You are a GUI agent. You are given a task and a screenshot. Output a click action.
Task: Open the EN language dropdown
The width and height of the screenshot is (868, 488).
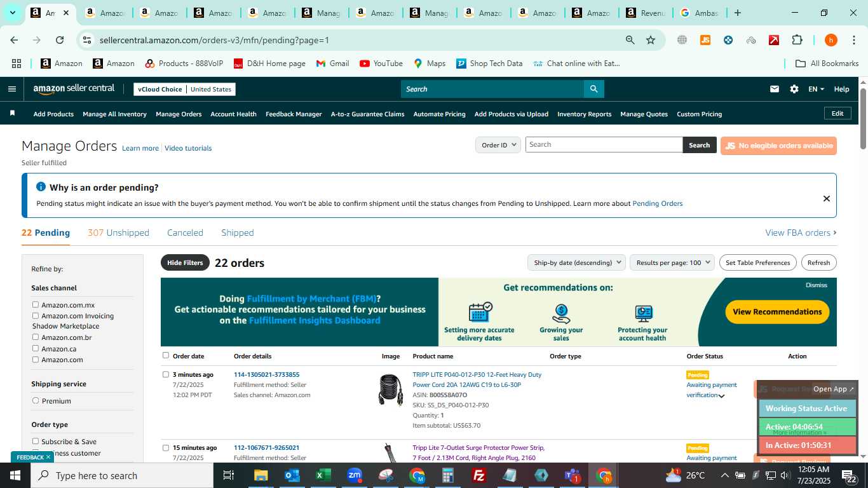(x=816, y=89)
